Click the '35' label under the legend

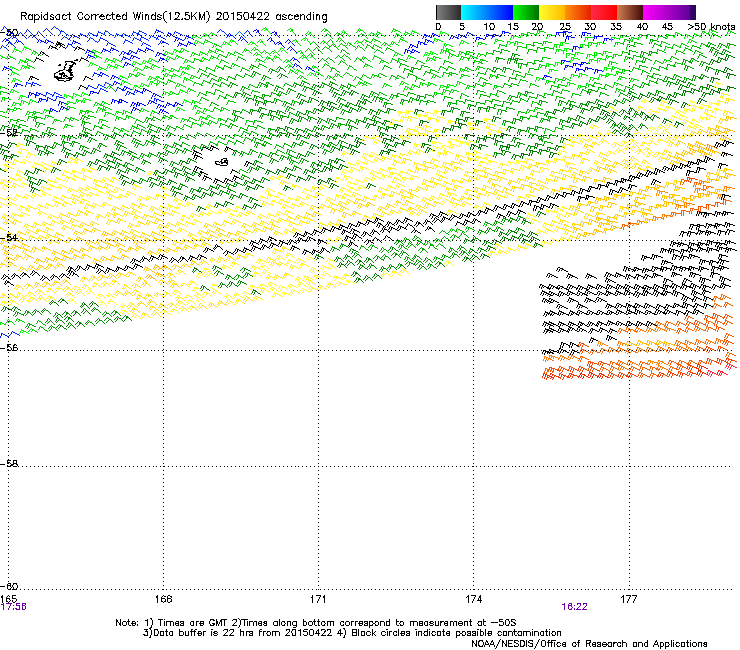click(x=616, y=26)
